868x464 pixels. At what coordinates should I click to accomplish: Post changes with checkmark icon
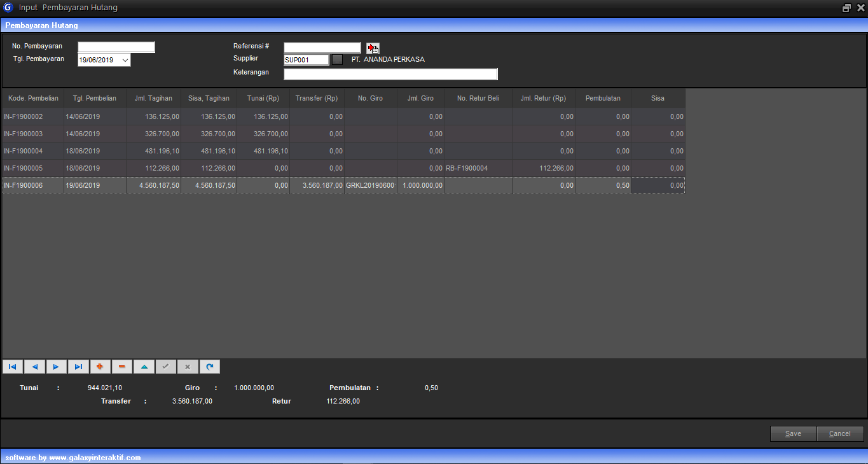tap(165, 367)
